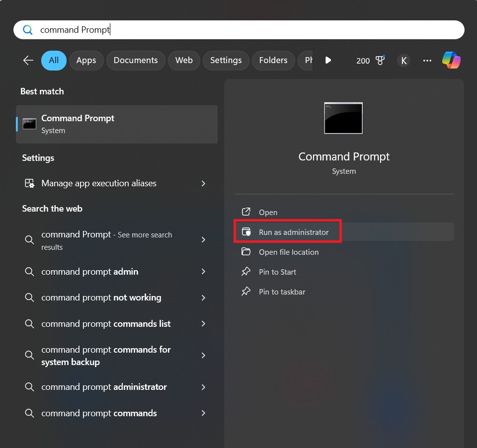Open the three-dot more options menu
477x448 pixels.
coord(427,61)
